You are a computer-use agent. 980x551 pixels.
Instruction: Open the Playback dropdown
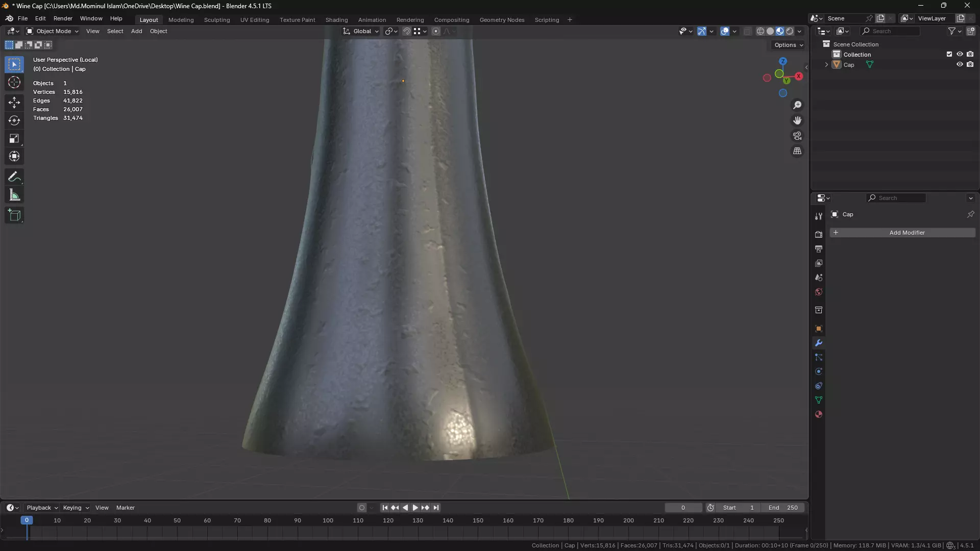pyautogui.click(x=42, y=508)
